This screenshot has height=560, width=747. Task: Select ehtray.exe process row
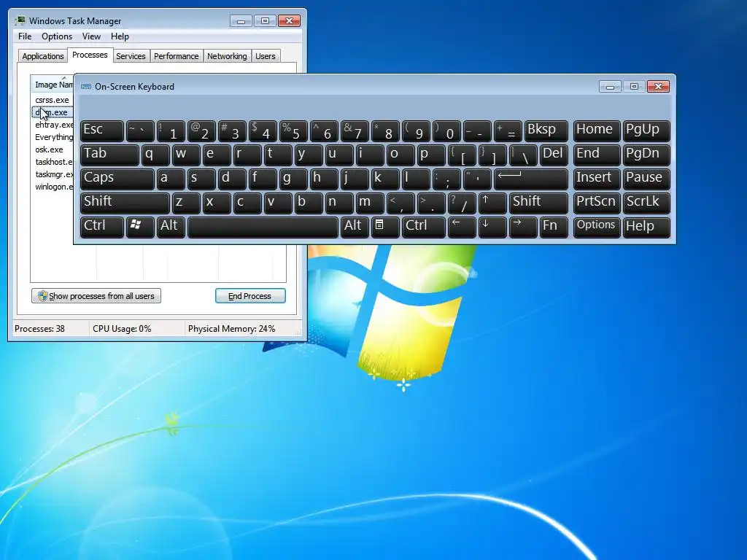[53, 125]
